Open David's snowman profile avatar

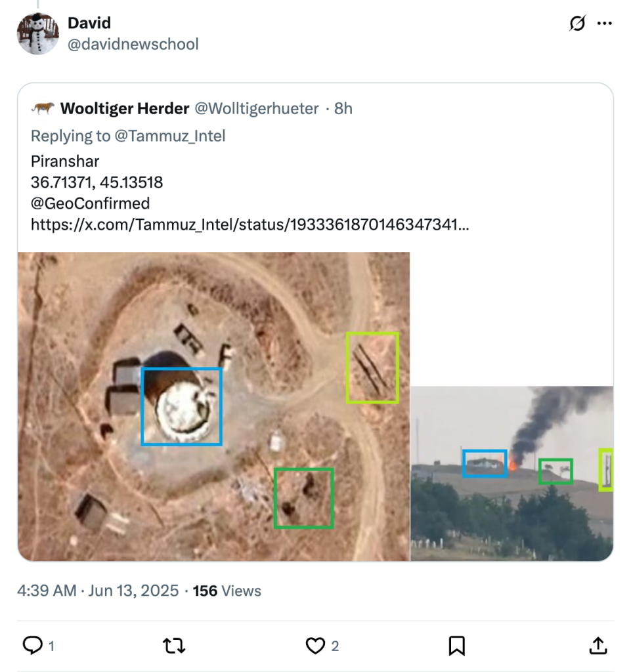coord(38,33)
